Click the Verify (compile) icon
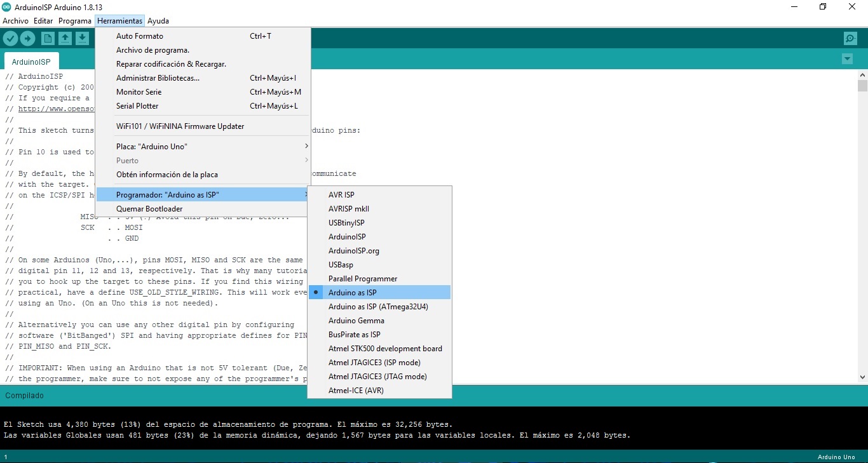 11,38
